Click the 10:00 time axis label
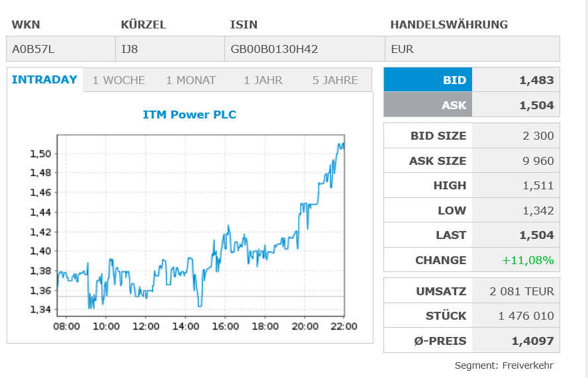Screen dimensions: 588x378 coord(106,326)
